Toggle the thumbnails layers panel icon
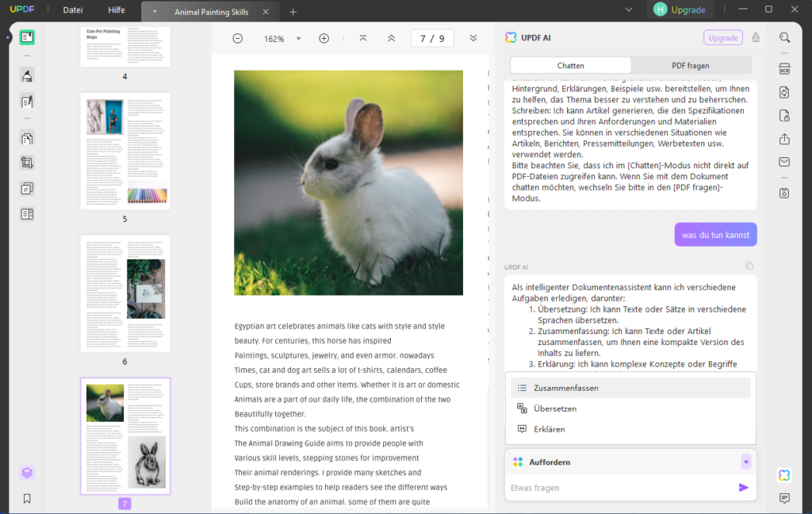 click(27, 473)
